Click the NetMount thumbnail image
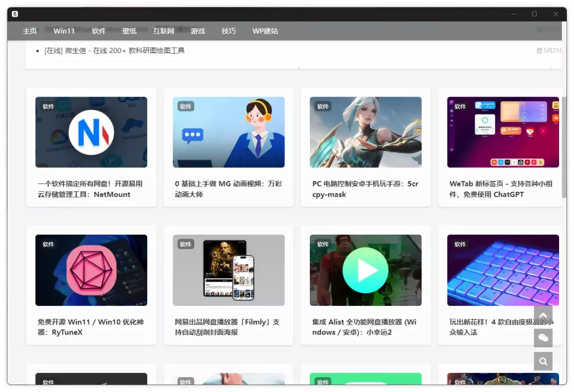The width and height of the screenshot is (574, 392). 91,132
